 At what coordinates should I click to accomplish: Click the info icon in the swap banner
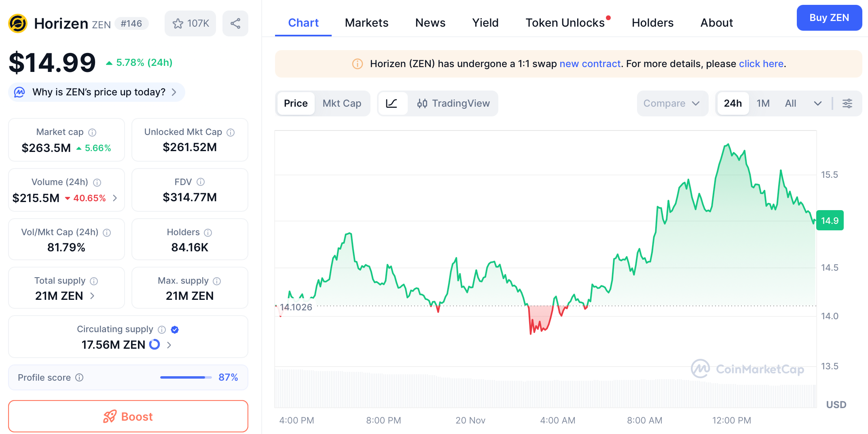coord(358,63)
